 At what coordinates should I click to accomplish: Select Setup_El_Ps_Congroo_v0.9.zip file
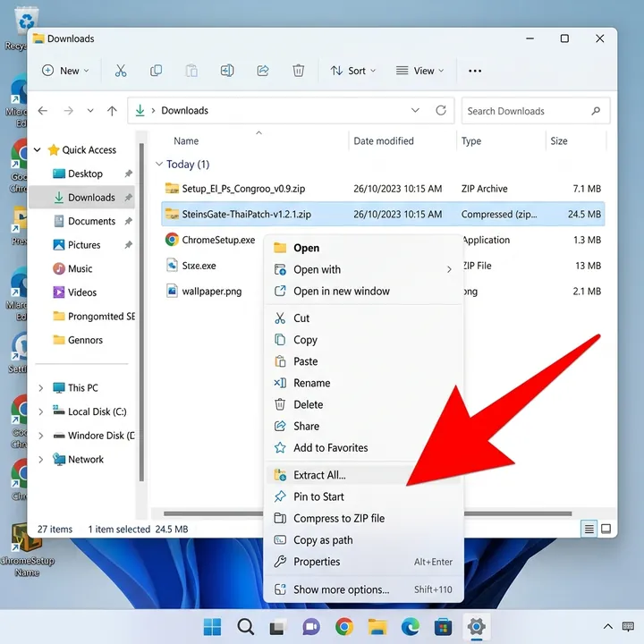coord(383,189)
